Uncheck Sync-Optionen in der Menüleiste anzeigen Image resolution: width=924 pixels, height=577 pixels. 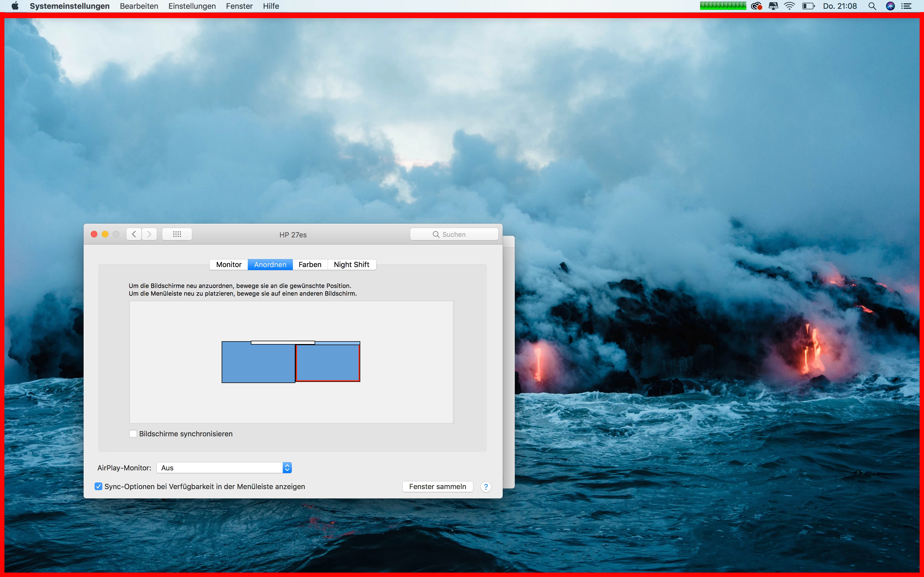coord(98,486)
